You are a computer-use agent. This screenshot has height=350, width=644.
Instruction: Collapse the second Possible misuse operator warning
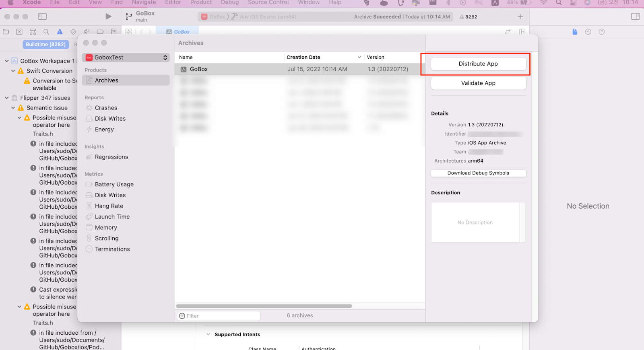pyautogui.click(x=19, y=307)
